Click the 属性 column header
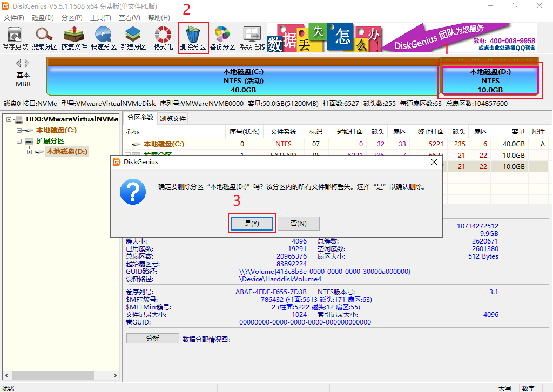The height and width of the screenshot is (392, 553). coord(538,132)
